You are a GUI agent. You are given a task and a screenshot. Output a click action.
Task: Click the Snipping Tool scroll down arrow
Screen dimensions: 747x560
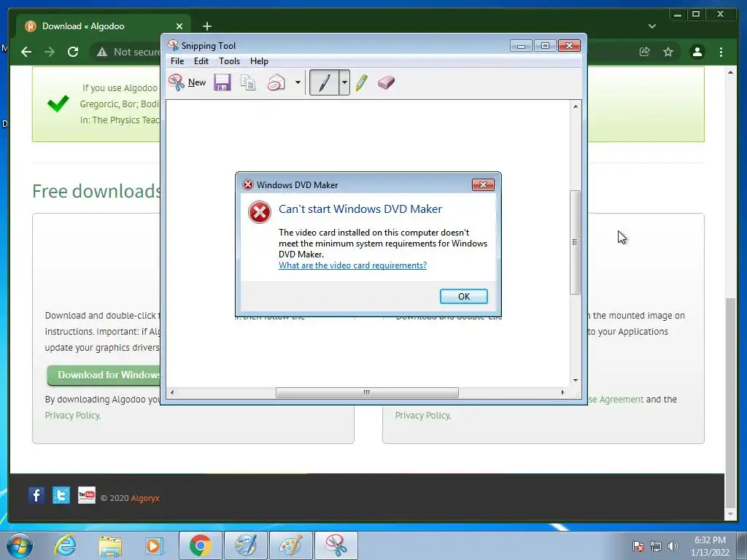[575, 380]
